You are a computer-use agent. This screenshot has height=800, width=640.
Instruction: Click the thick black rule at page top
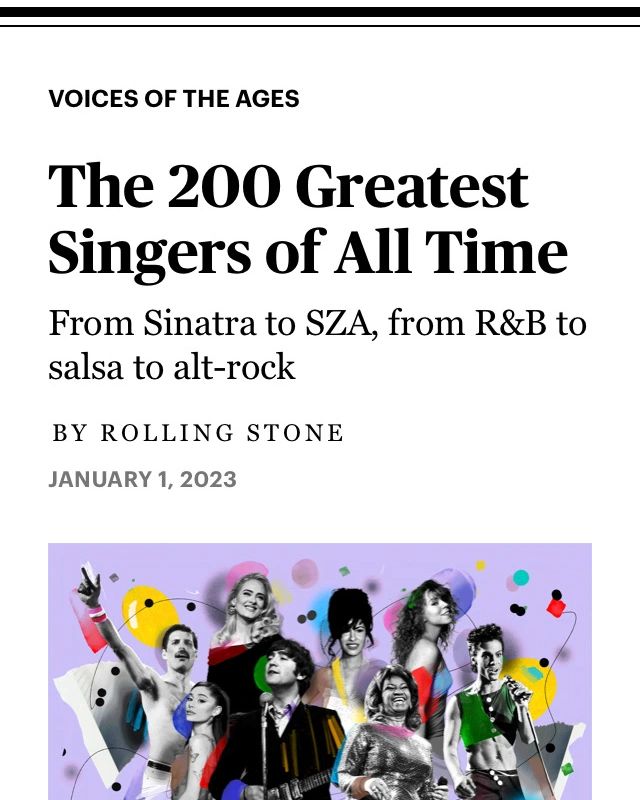320,12
